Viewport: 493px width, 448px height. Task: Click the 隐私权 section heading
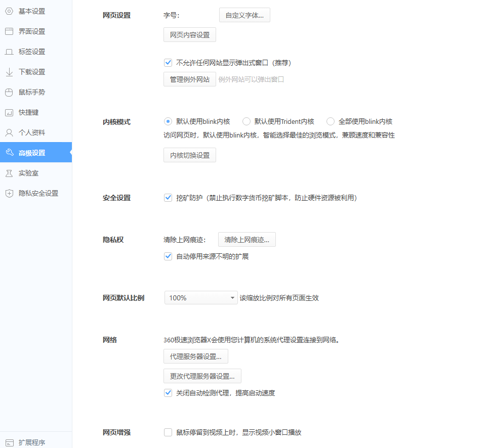[x=113, y=240]
